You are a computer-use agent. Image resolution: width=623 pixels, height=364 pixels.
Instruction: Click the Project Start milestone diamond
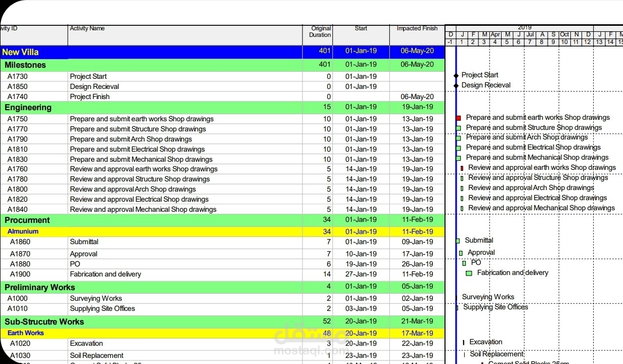[x=457, y=75]
